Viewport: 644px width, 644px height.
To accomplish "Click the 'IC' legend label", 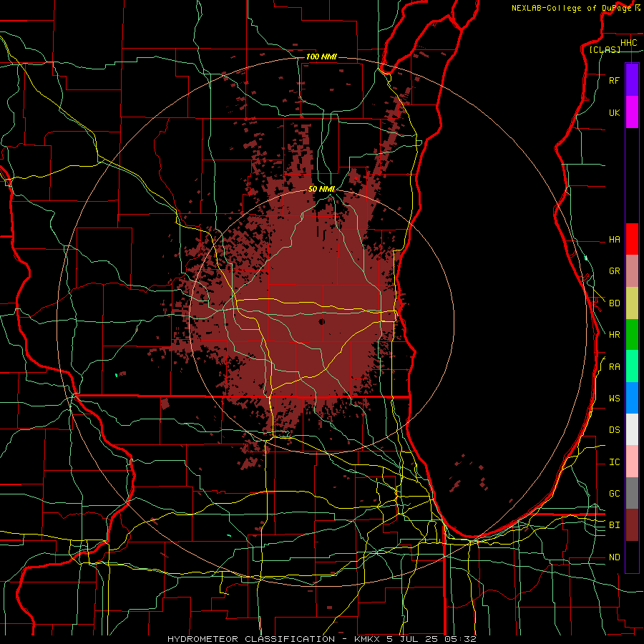I will click(x=614, y=462).
